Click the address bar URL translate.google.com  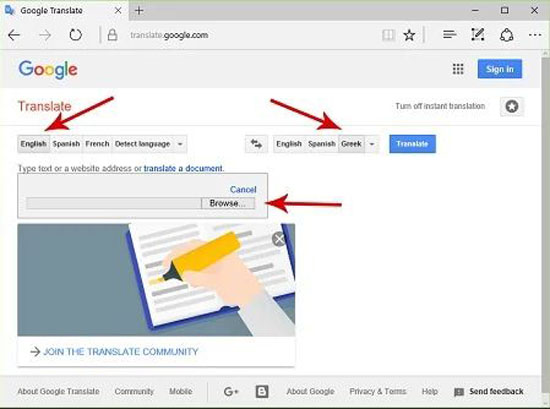[x=169, y=35]
